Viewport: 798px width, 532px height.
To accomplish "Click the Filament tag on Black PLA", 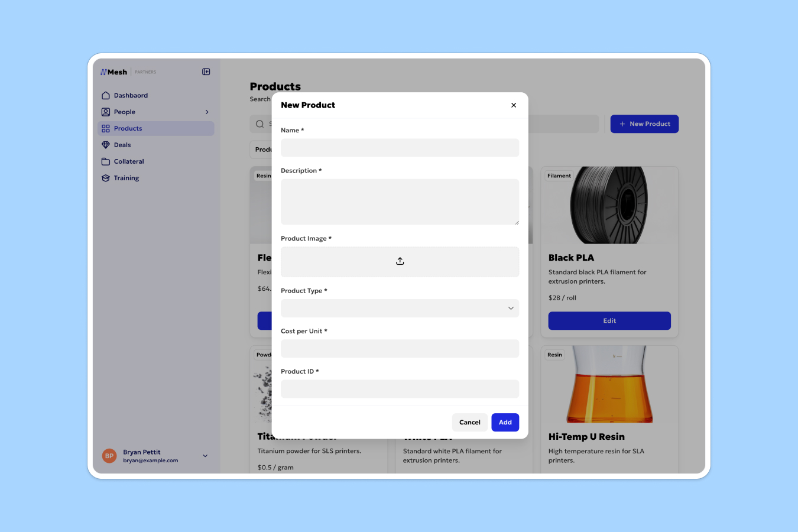I will 559,176.
